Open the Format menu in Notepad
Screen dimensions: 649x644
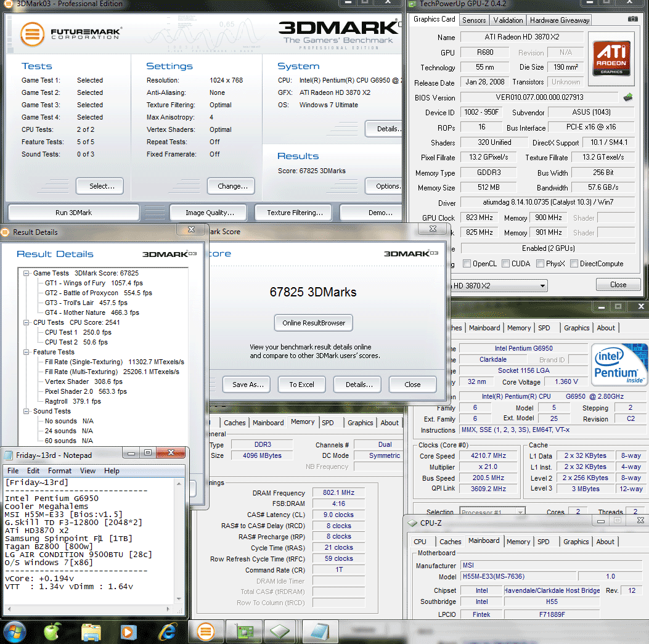[x=60, y=471]
